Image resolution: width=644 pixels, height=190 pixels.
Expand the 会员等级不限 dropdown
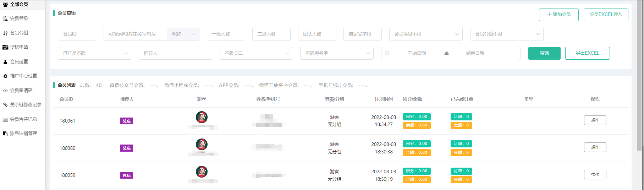pyautogui.click(x=425, y=34)
